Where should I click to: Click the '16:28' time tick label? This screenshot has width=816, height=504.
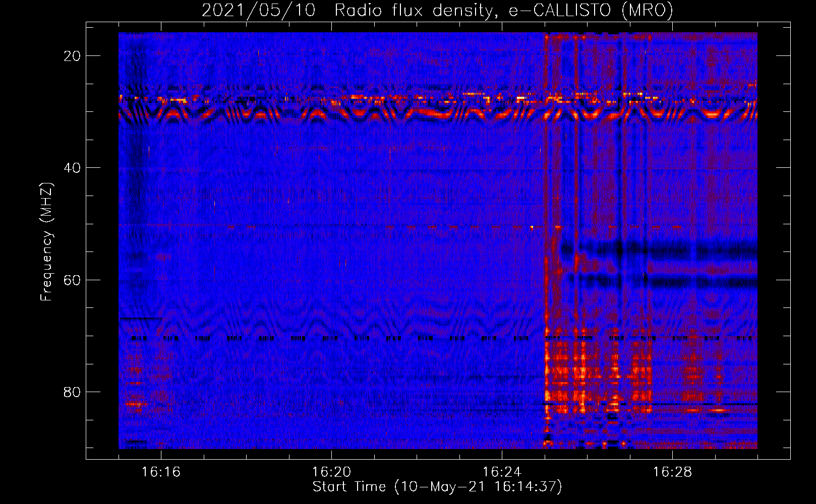pyautogui.click(x=672, y=472)
